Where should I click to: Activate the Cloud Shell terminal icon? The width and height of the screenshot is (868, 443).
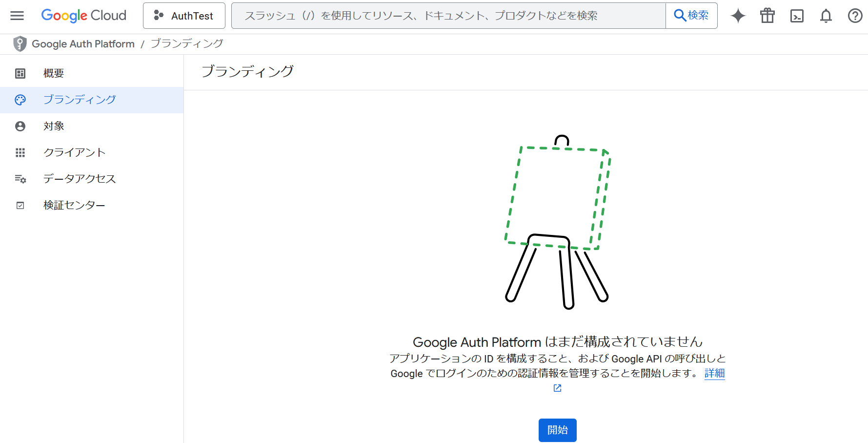pos(797,16)
